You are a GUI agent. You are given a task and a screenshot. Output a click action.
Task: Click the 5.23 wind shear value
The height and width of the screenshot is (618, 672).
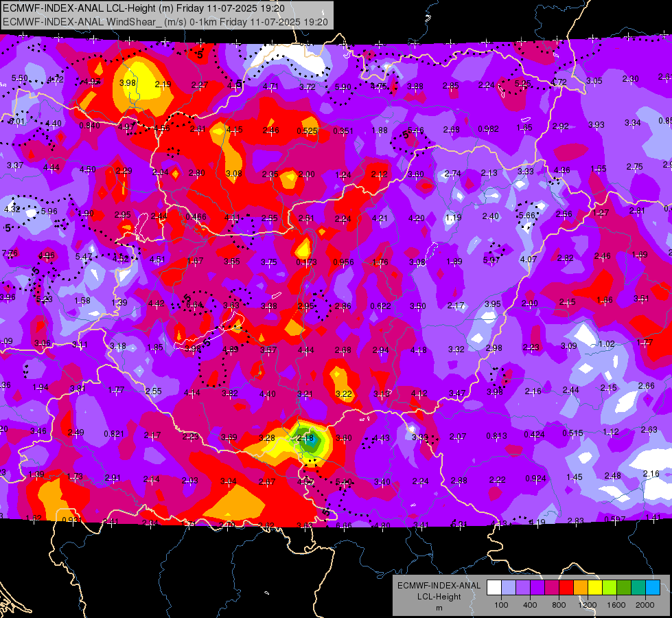pyautogui.click(x=45, y=299)
